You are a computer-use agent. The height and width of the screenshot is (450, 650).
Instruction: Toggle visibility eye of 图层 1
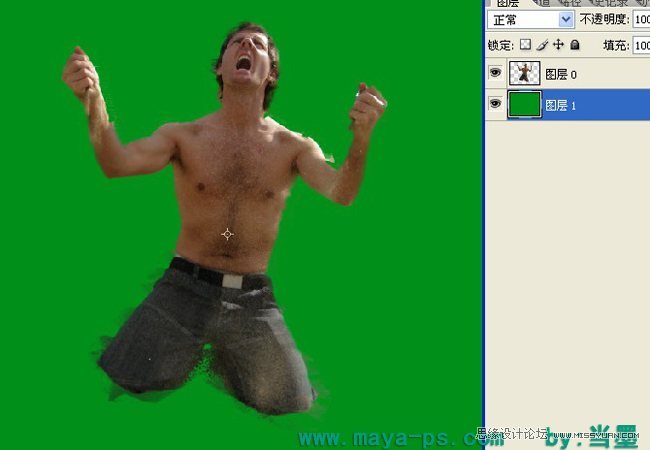(x=495, y=105)
